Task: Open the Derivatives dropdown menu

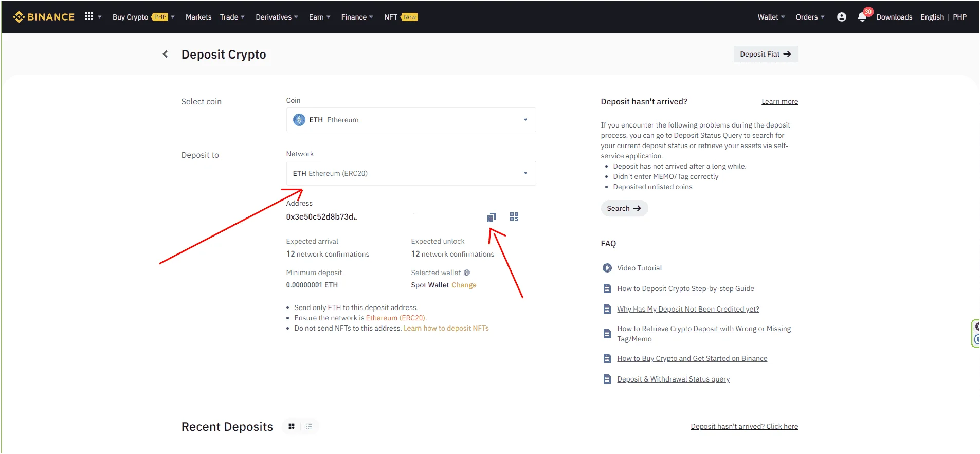Action: pyautogui.click(x=277, y=17)
